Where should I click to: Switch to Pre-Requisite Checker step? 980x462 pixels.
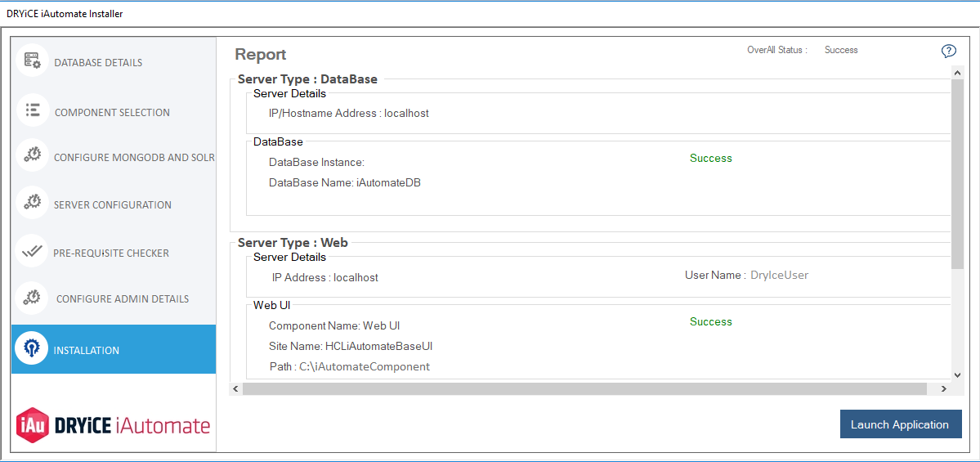tap(111, 253)
